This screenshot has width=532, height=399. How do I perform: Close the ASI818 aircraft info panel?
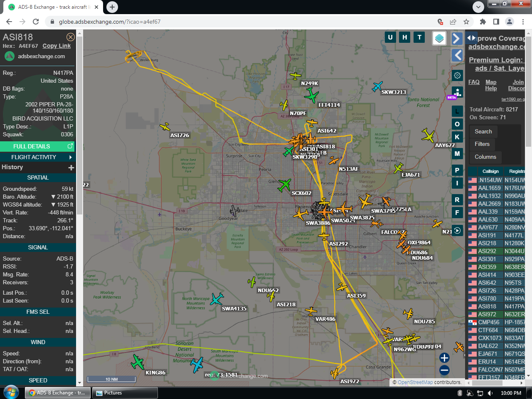(x=71, y=37)
